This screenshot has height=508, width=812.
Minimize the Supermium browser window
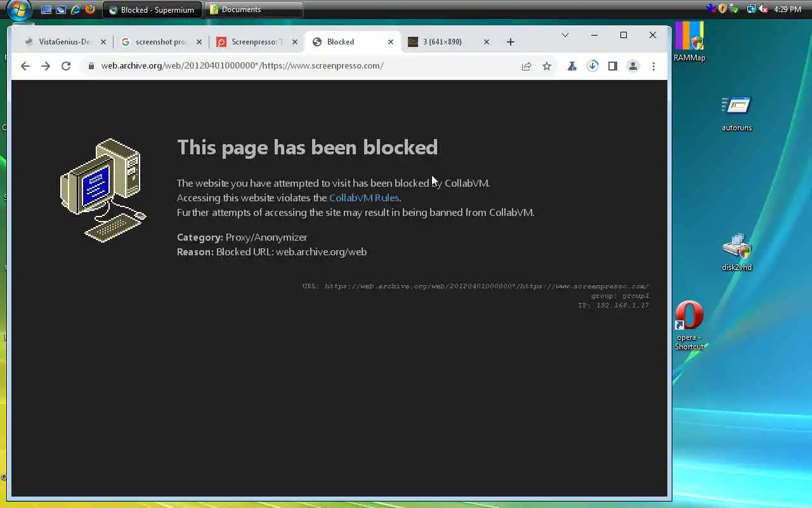tap(594, 35)
